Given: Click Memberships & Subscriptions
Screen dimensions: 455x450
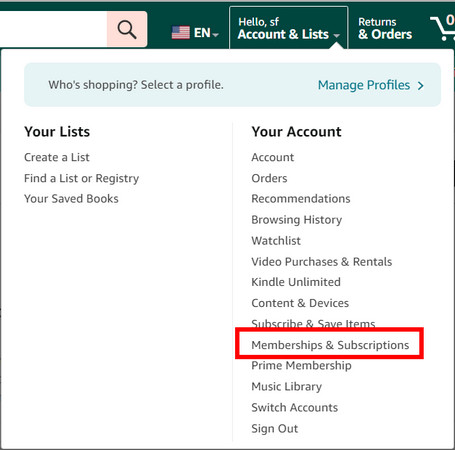Looking at the screenshot, I should tap(330, 345).
